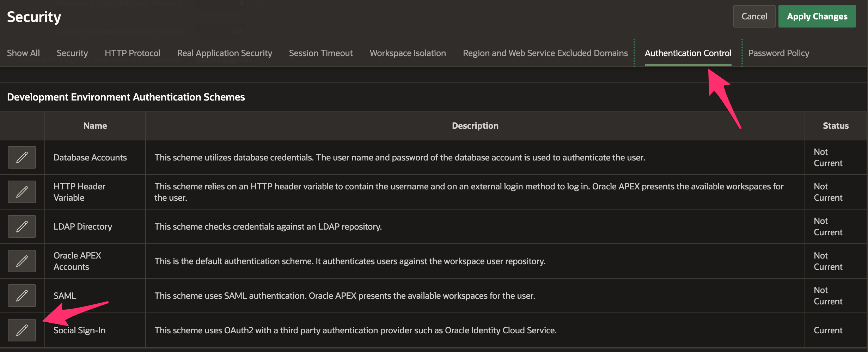Click pencil icon for Oracle APEX Accounts
Image resolution: width=868 pixels, height=352 pixels.
click(x=22, y=261)
